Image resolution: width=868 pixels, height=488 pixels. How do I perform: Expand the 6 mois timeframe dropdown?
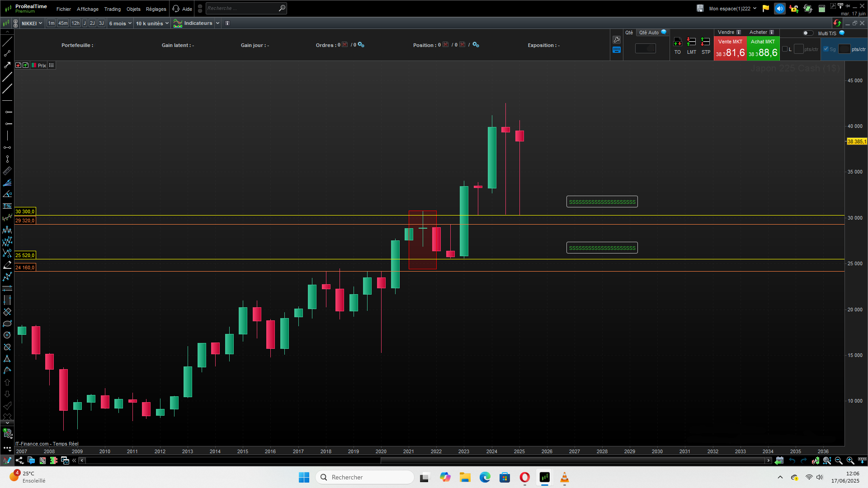click(x=120, y=23)
